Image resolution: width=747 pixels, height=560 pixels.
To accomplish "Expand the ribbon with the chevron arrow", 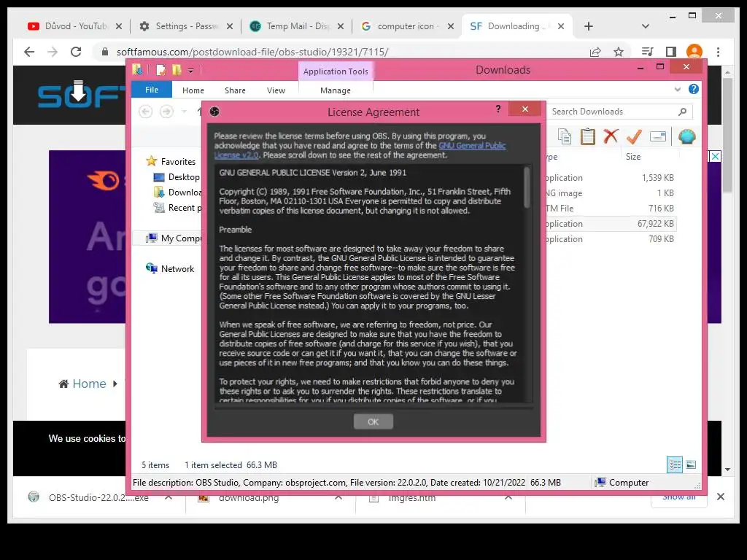I will (678, 90).
